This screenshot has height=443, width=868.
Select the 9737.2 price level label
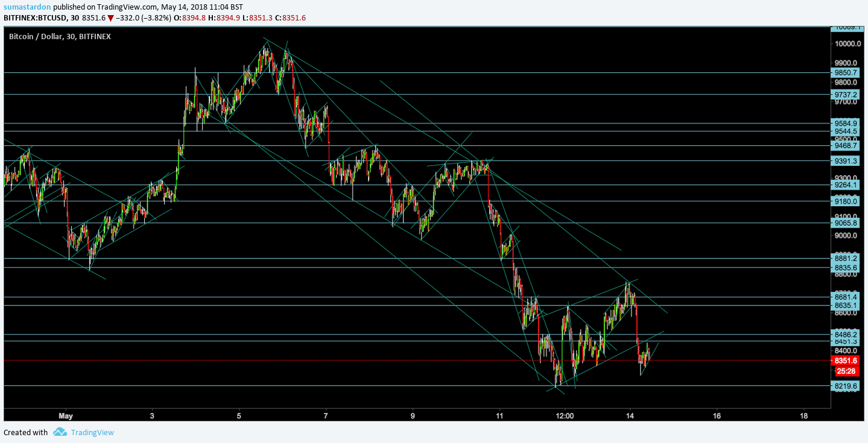pos(846,95)
